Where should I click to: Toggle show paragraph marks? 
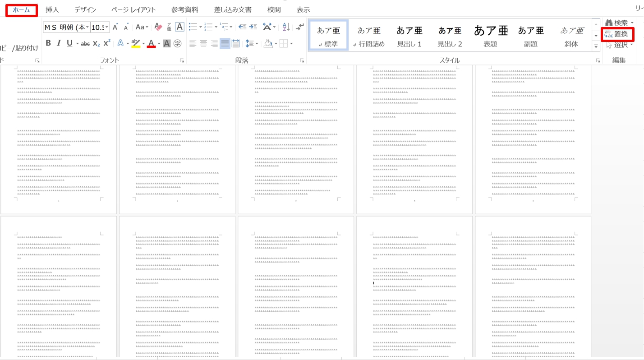click(x=299, y=27)
